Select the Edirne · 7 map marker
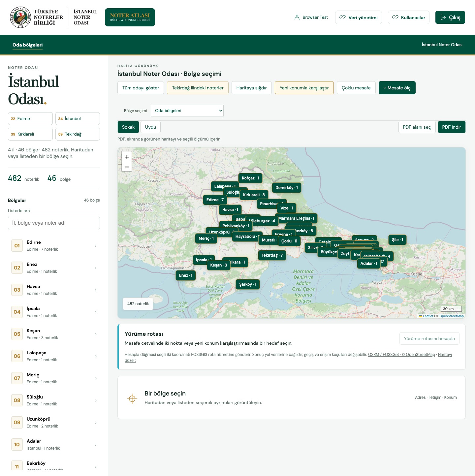Screen dimensions: 475x476 point(215,200)
